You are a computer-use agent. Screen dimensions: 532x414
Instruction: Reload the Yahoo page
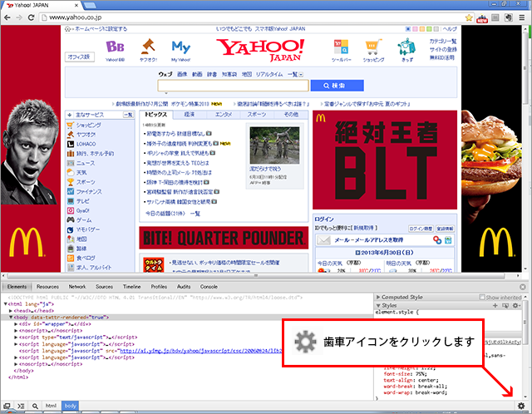click(31, 17)
